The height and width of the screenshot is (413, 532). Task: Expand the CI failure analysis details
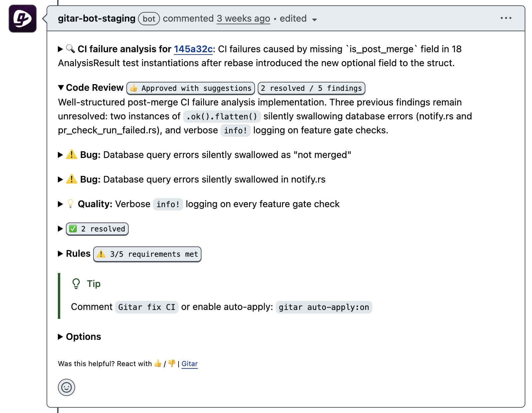[x=61, y=49]
